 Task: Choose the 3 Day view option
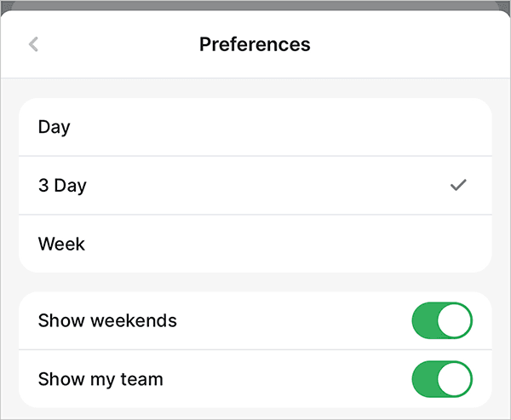tap(255, 185)
